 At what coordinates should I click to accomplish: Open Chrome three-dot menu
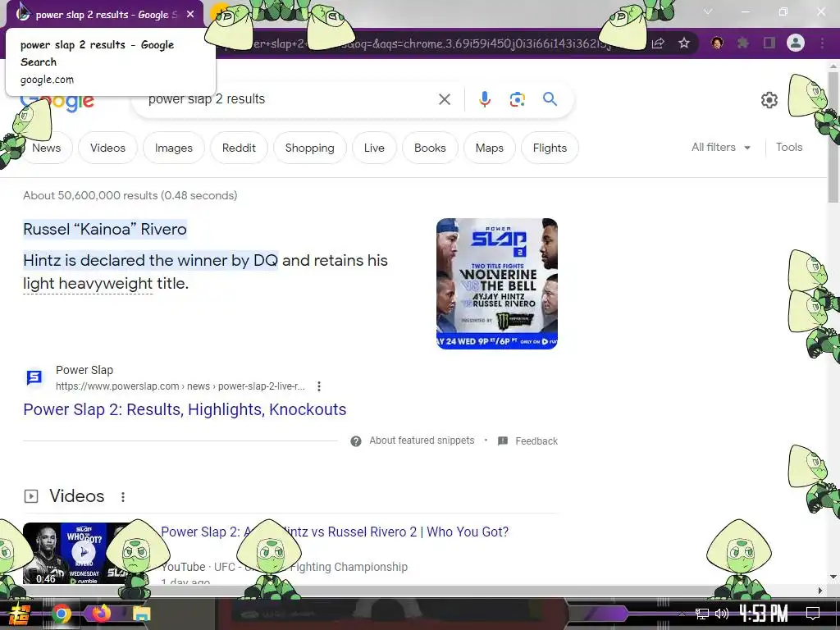point(822,43)
